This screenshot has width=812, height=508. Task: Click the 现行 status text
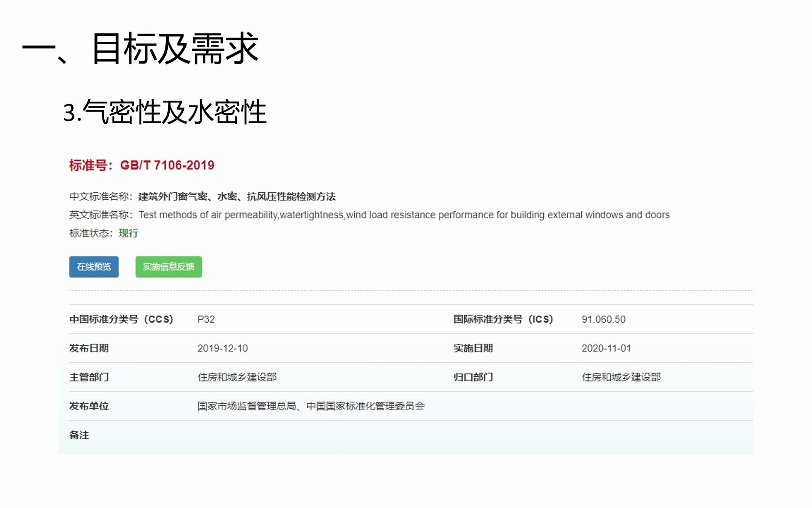(128, 233)
